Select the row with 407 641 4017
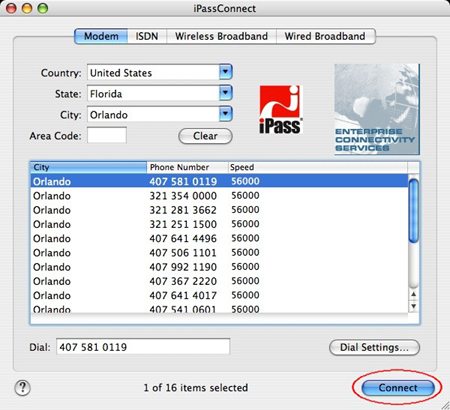This screenshot has height=410, width=450. click(219, 295)
